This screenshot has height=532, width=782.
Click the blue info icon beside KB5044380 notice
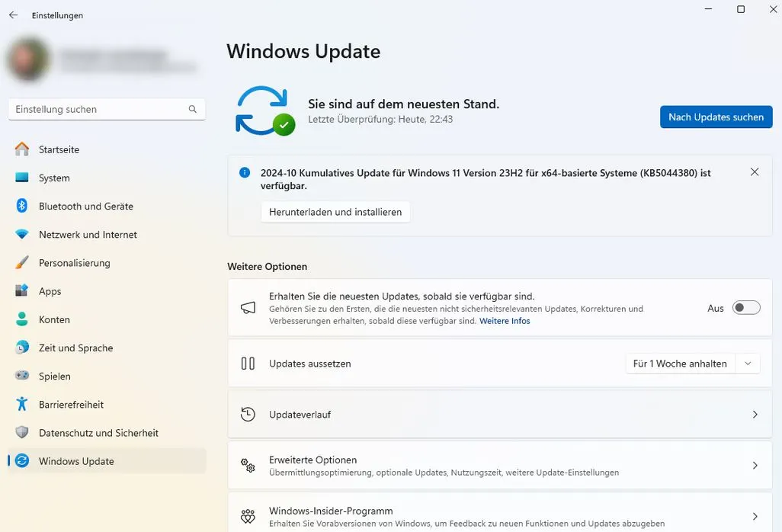[x=245, y=172]
